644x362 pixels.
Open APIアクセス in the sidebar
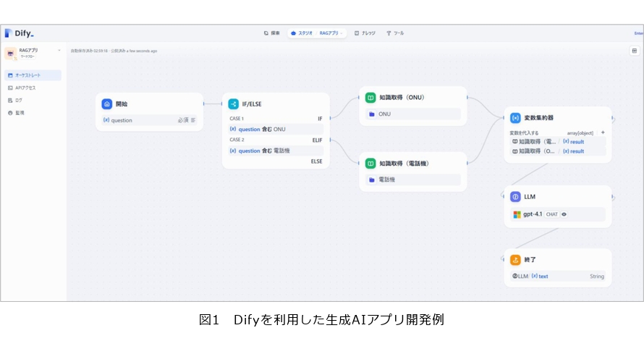point(25,88)
